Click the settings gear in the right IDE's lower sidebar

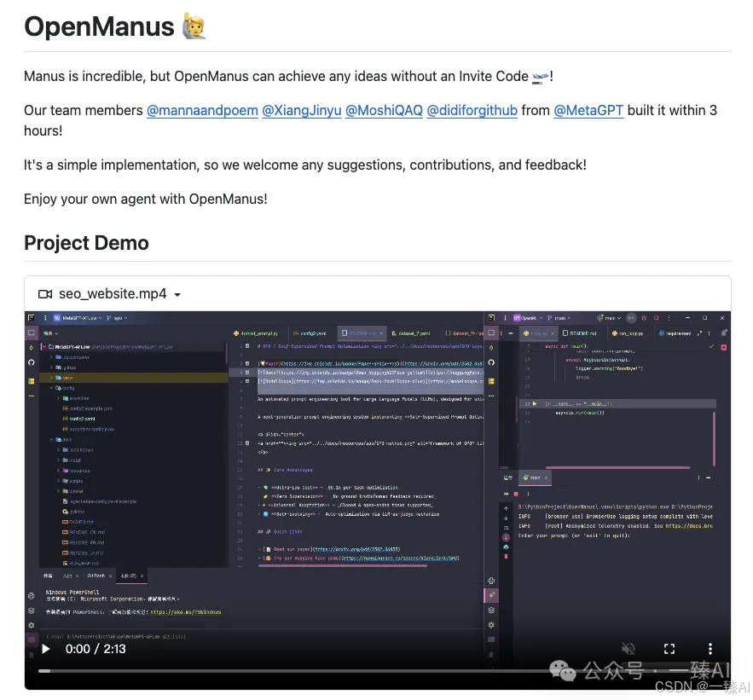(x=491, y=625)
